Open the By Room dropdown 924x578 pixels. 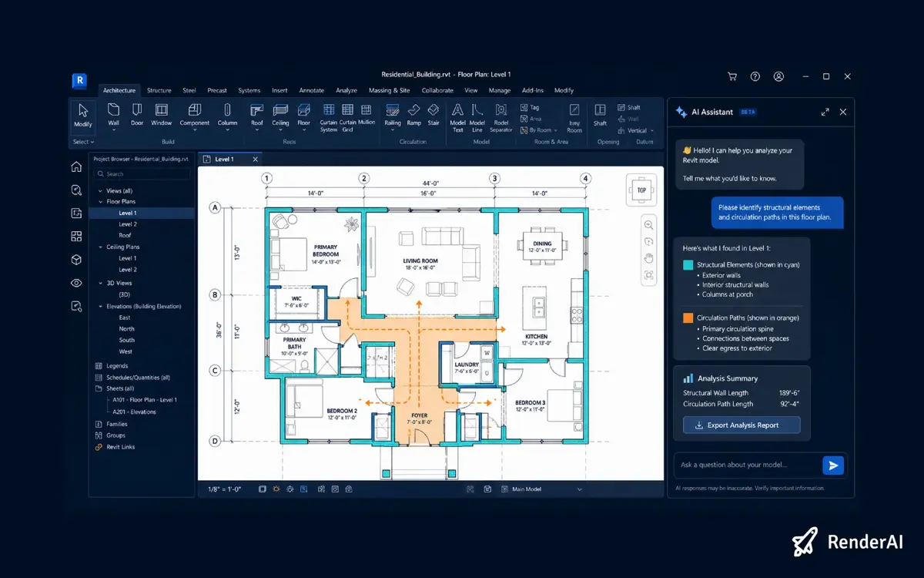tap(538, 130)
